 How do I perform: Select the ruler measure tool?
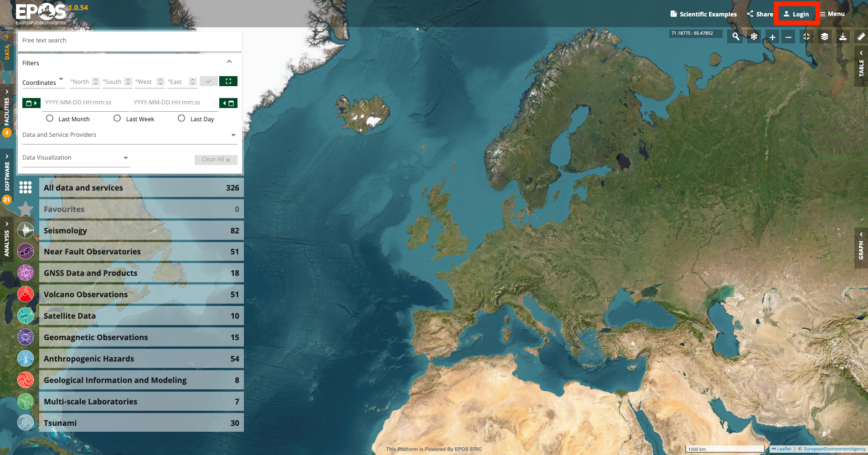pos(861,37)
